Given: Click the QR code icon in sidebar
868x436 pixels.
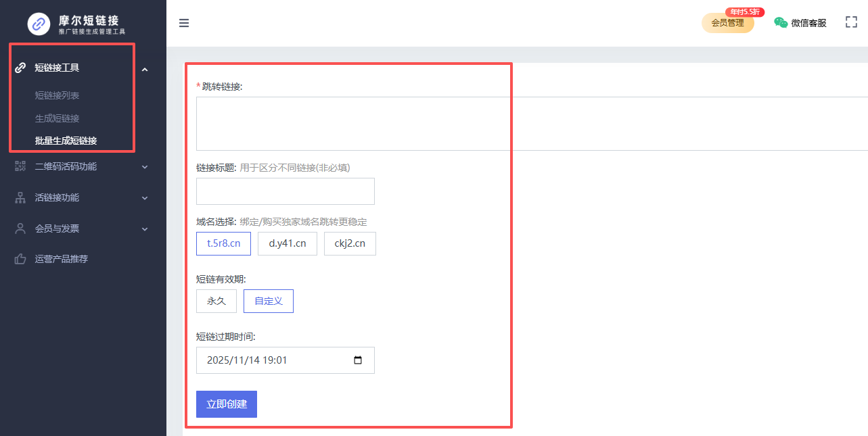Looking at the screenshot, I should coord(20,166).
